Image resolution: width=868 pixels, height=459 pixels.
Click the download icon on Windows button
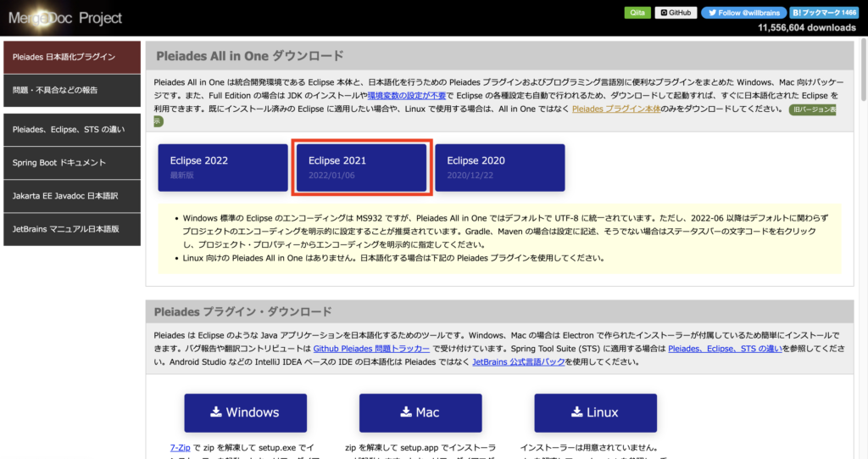(216, 411)
